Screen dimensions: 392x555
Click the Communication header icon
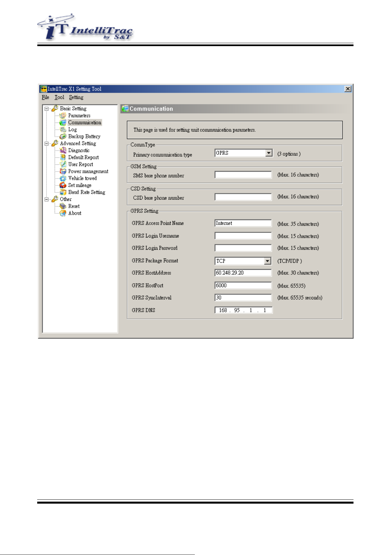pos(125,109)
